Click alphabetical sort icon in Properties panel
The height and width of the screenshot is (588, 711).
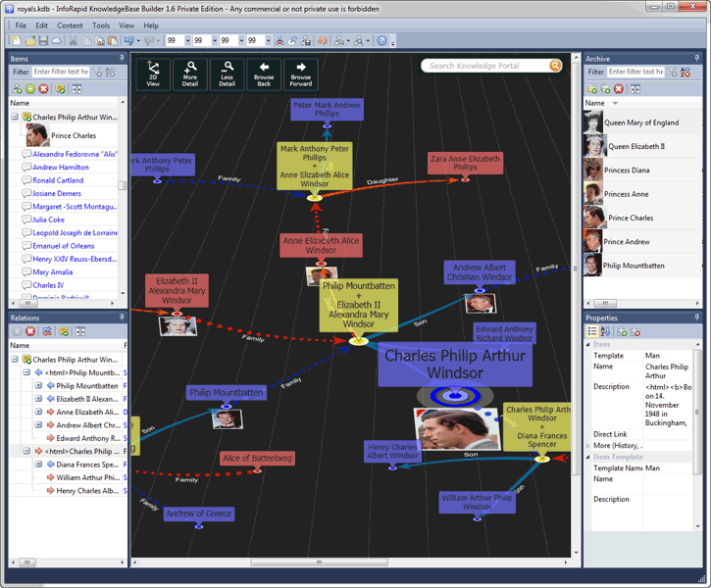pos(605,331)
